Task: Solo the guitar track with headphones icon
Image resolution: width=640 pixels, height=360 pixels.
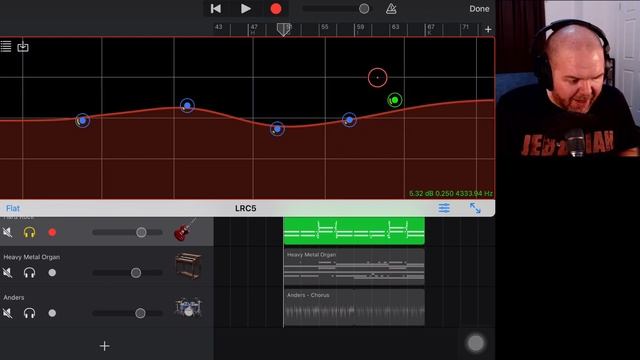Action: (x=29, y=232)
